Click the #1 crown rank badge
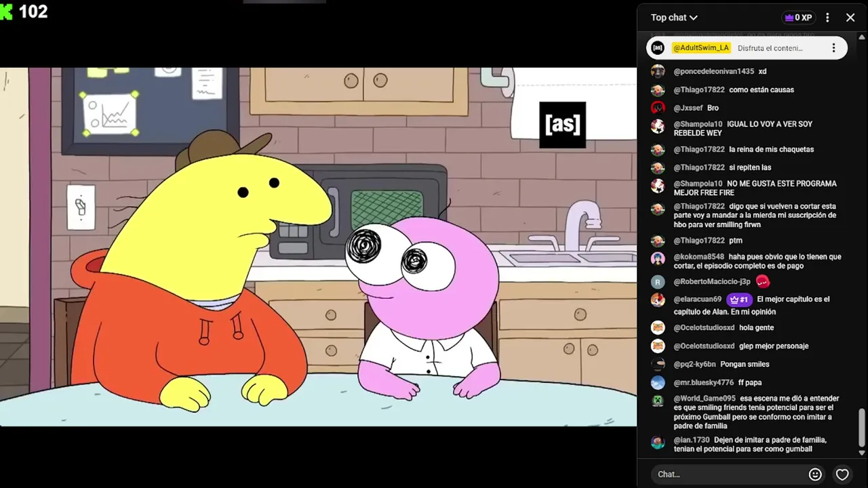The image size is (868, 488). pyautogui.click(x=739, y=300)
